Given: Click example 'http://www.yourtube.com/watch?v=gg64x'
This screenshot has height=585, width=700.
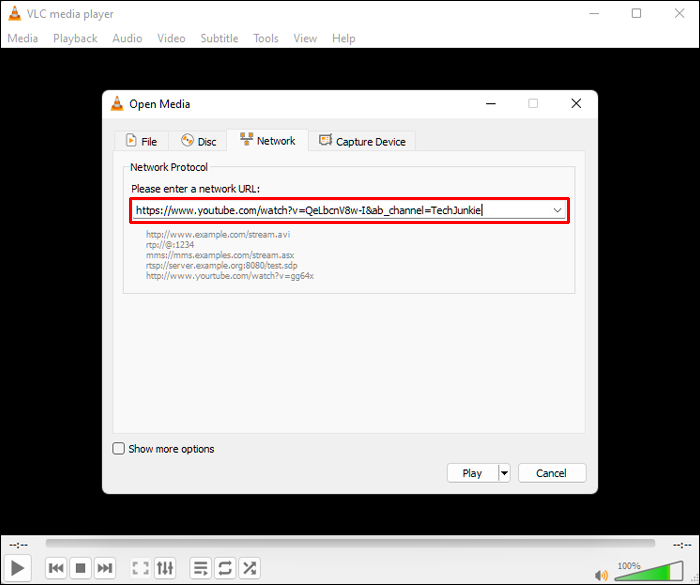Looking at the screenshot, I should coord(230,276).
